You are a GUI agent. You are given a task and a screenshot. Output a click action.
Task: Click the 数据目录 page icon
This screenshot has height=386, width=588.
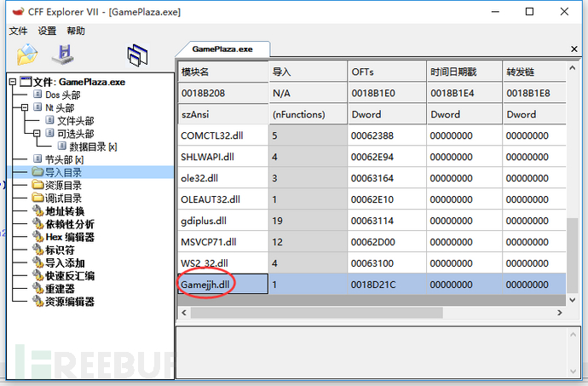pos(61,146)
